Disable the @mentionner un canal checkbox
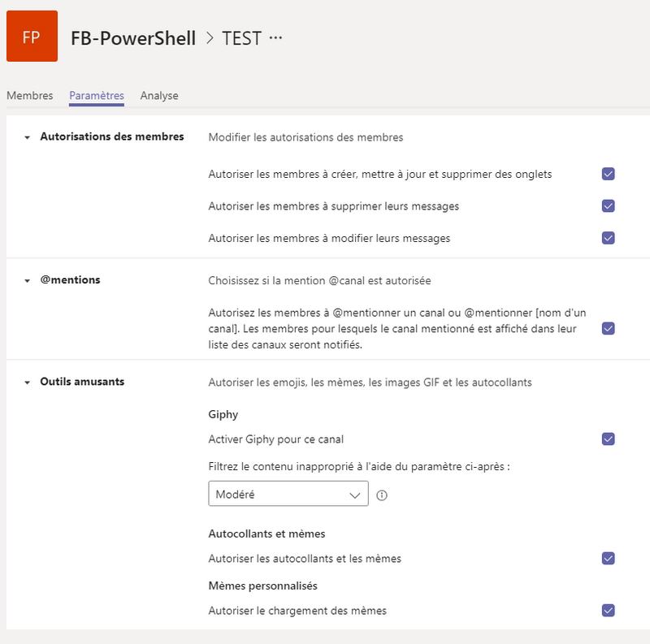The width and height of the screenshot is (650, 644). coord(608,329)
